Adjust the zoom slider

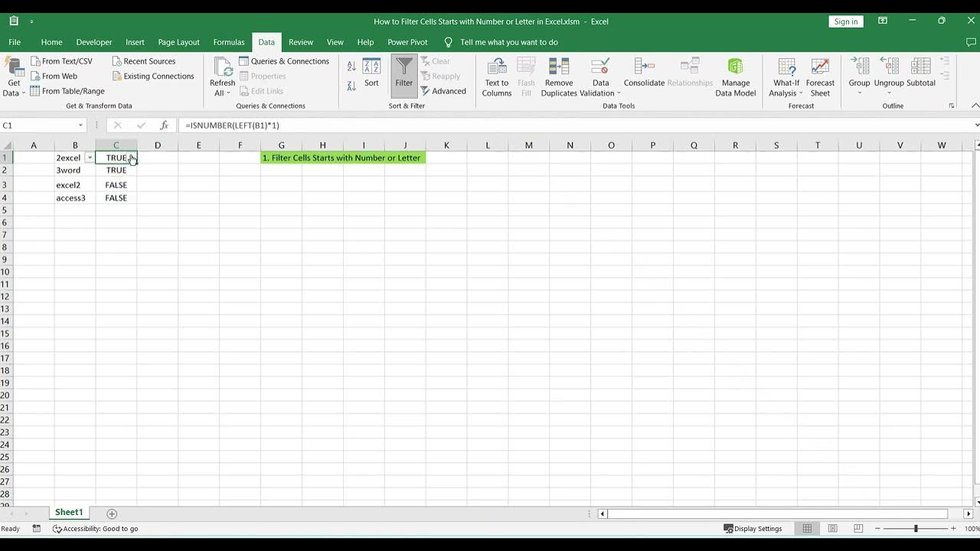(916, 529)
